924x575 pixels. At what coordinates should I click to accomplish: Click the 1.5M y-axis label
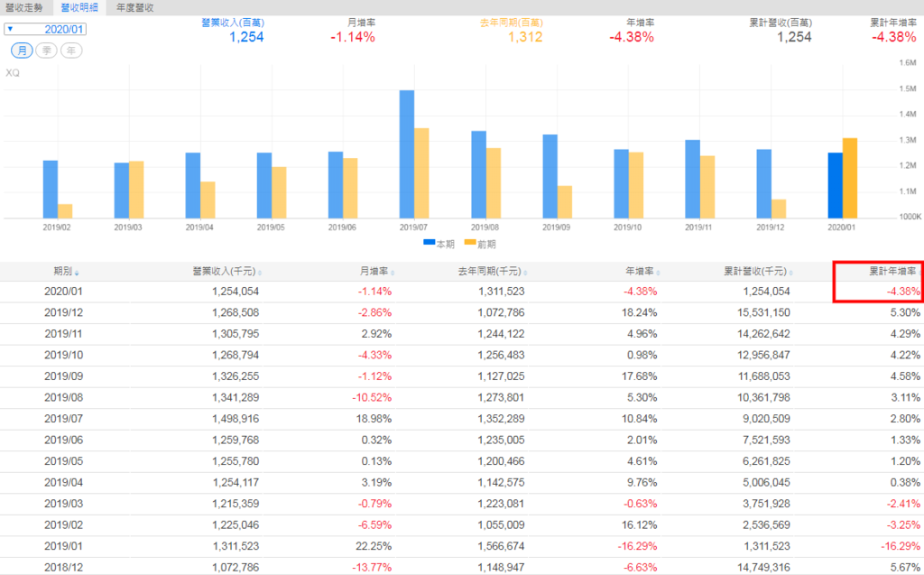[x=908, y=88]
